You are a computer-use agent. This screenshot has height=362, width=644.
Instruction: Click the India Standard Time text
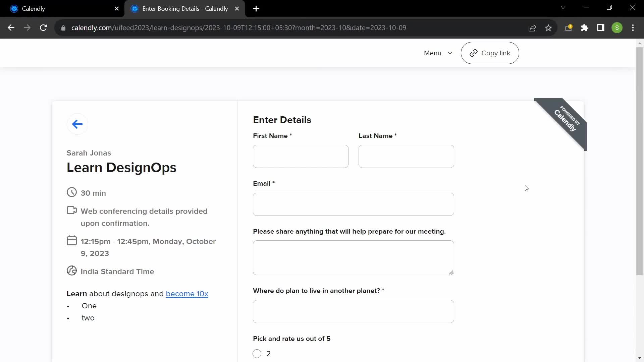point(117,272)
